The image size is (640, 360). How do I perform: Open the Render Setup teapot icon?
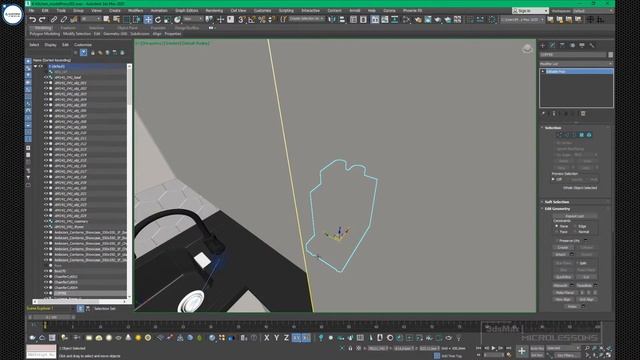[418, 20]
